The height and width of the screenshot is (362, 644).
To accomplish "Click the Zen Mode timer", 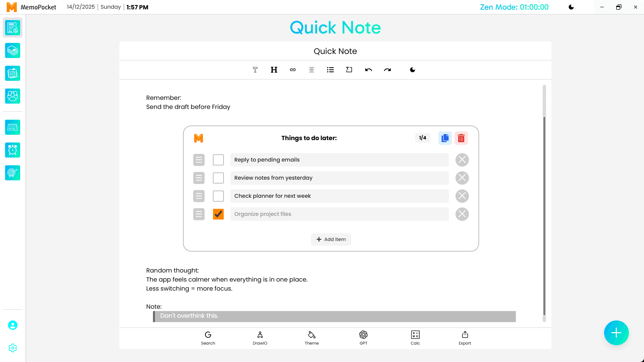I will point(514,7).
